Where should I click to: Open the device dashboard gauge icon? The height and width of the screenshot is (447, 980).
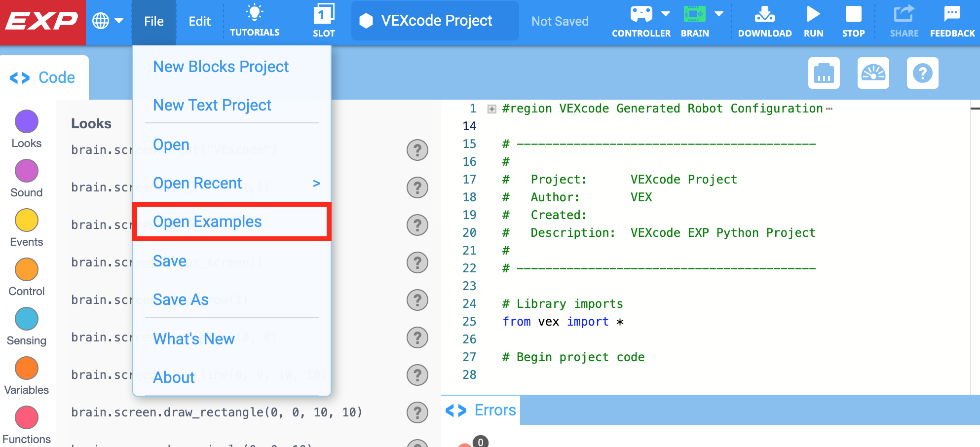click(873, 73)
